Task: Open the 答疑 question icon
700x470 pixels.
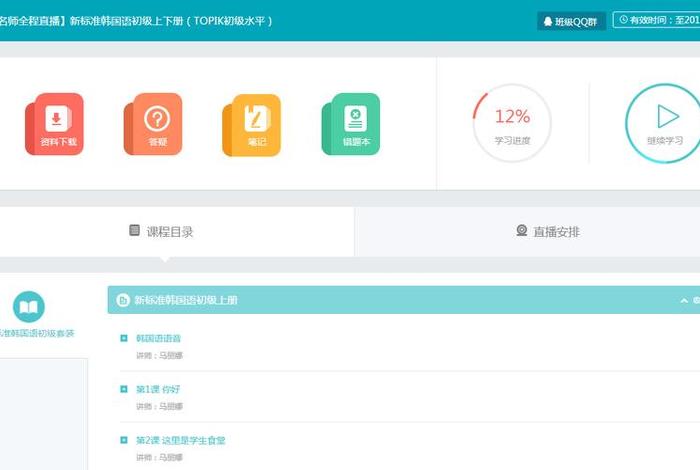Action: click(153, 124)
